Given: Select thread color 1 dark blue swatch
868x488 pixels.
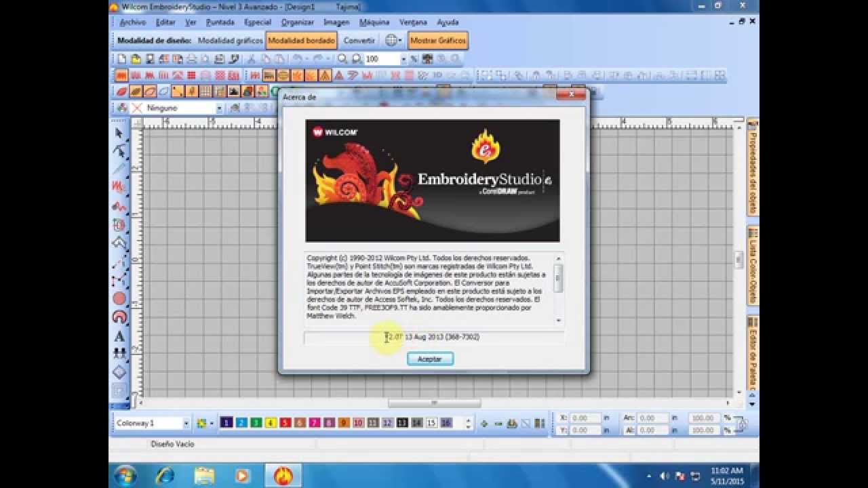Looking at the screenshot, I should [226, 423].
